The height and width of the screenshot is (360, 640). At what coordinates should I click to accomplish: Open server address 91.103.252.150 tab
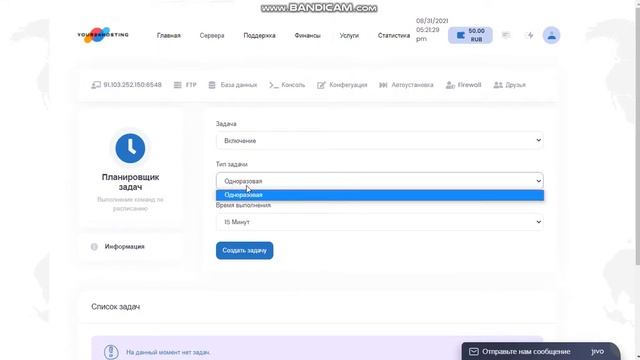(127, 85)
